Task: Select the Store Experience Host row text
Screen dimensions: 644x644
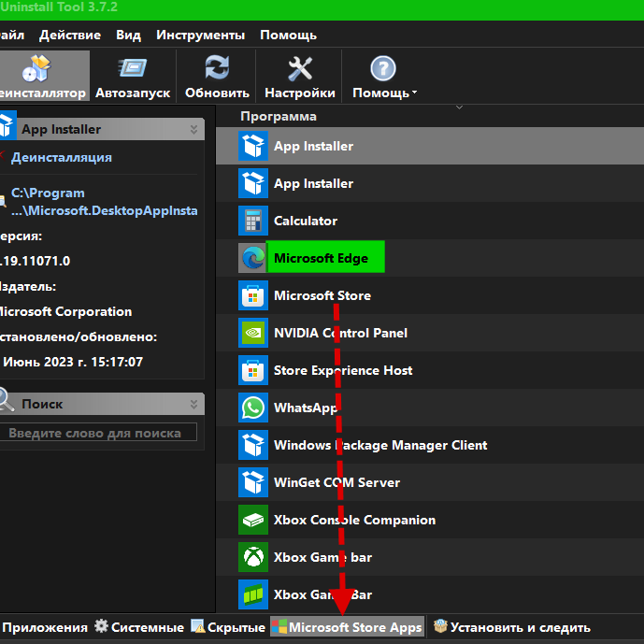Action: [x=343, y=370]
